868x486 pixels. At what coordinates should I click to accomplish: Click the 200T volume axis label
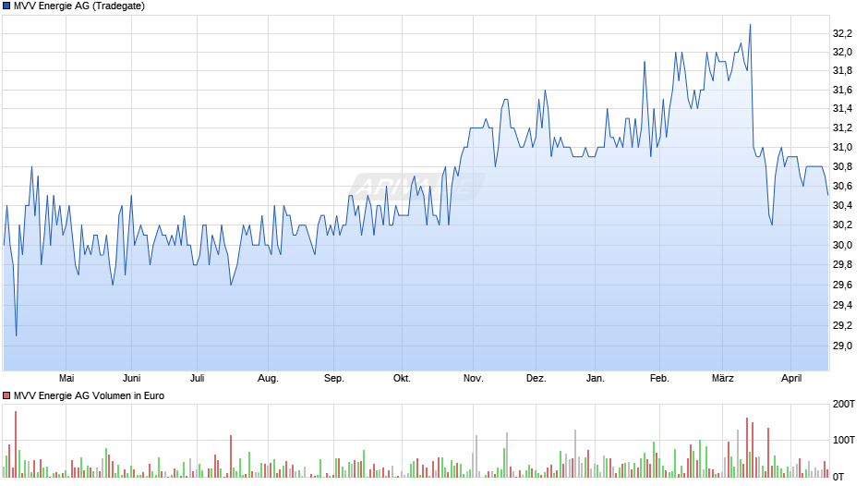click(x=844, y=404)
